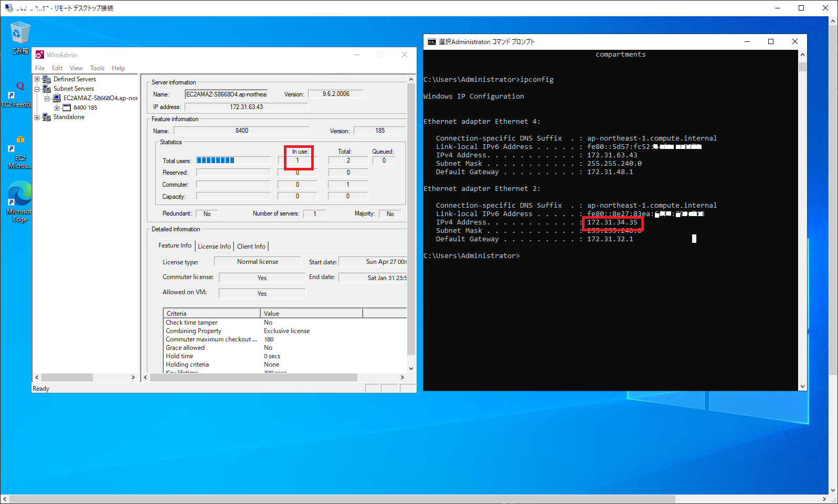The width and height of the screenshot is (838, 504).
Task: Click the Redundant No field
Action: tap(207, 214)
